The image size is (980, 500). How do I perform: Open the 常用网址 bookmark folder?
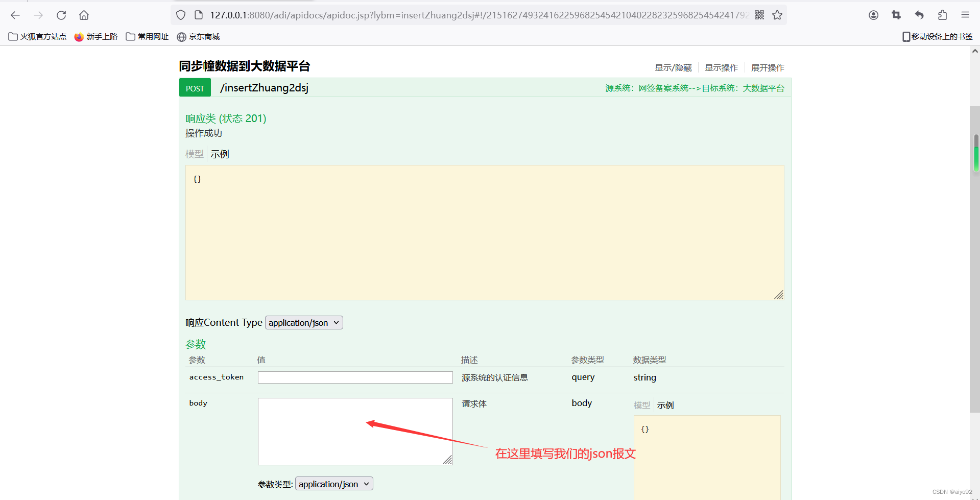[147, 37]
